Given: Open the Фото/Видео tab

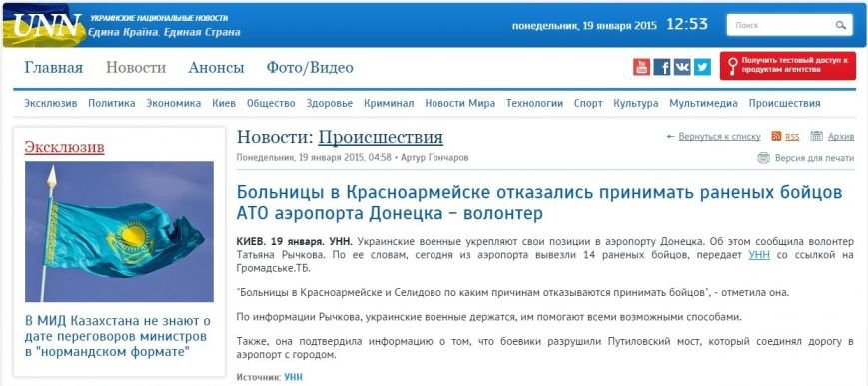Looking at the screenshot, I should click(x=310, y=68).
